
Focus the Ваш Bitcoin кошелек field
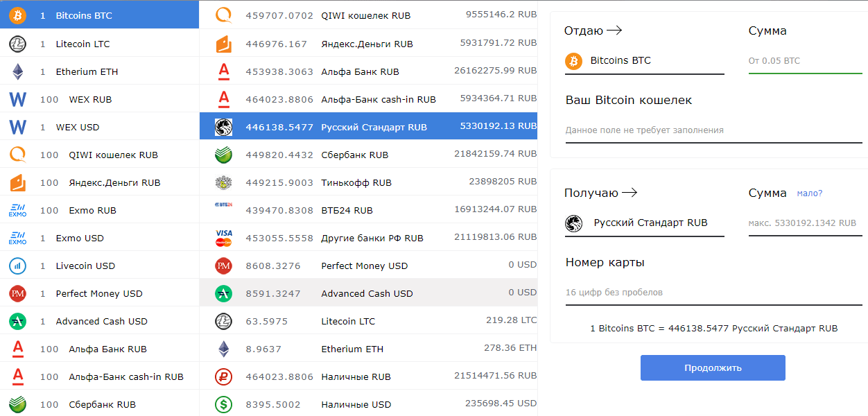tap(713, 130)
